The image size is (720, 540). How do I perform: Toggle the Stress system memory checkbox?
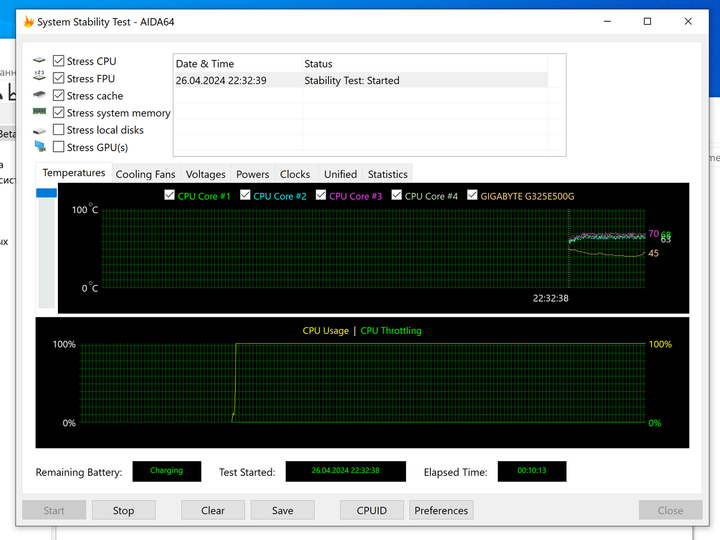pyautogui.click(x=58, y=112)
